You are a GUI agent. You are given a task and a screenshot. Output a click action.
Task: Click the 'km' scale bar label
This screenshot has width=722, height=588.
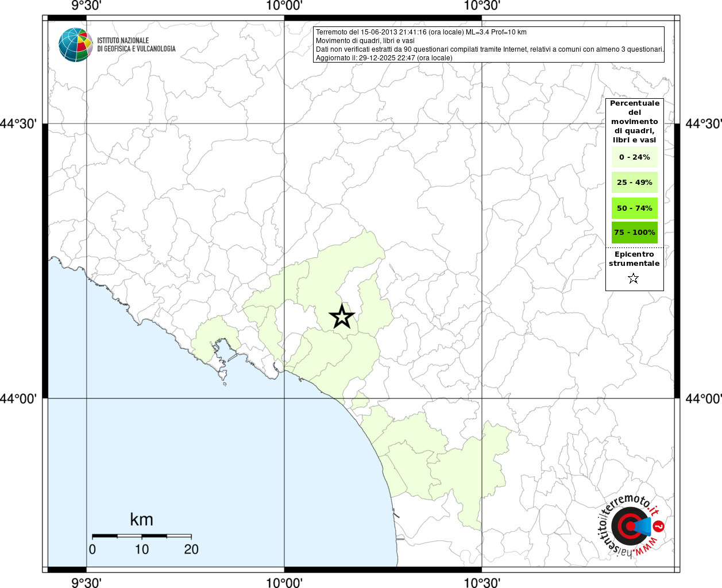coord(141,520)
